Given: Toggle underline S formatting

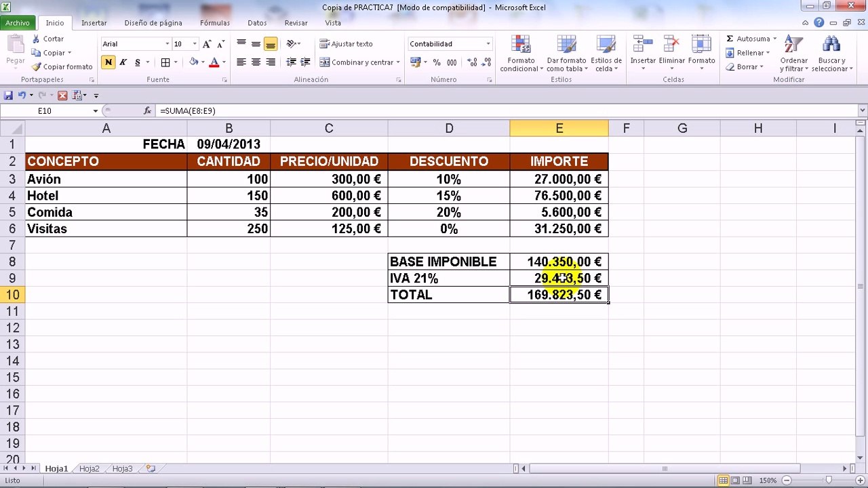Looking at the screenshot, I should 138,62.
